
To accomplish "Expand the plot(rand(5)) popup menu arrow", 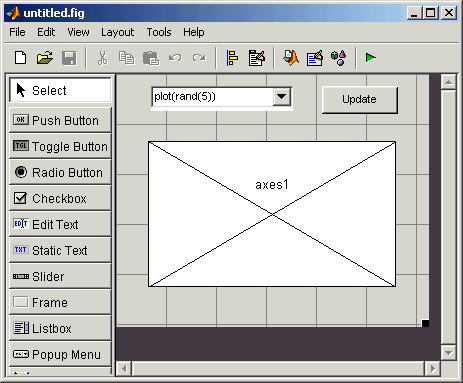I will click(282, 97).
